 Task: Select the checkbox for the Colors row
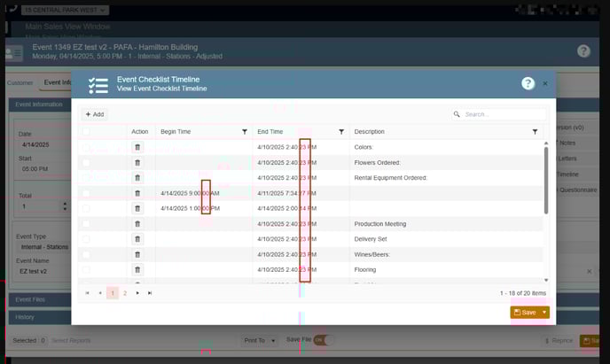coord(86,147)
